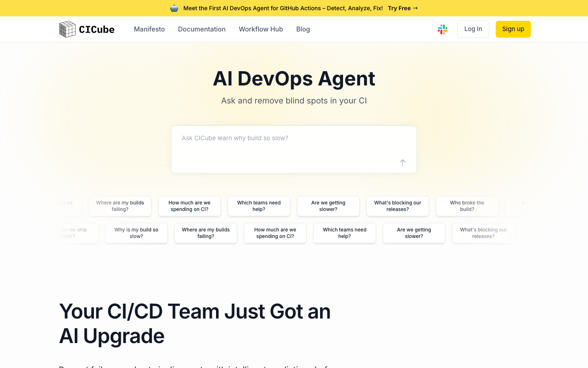Choose bottom-row 'What's blocking our releases?' chip

(x=483, y=233)
